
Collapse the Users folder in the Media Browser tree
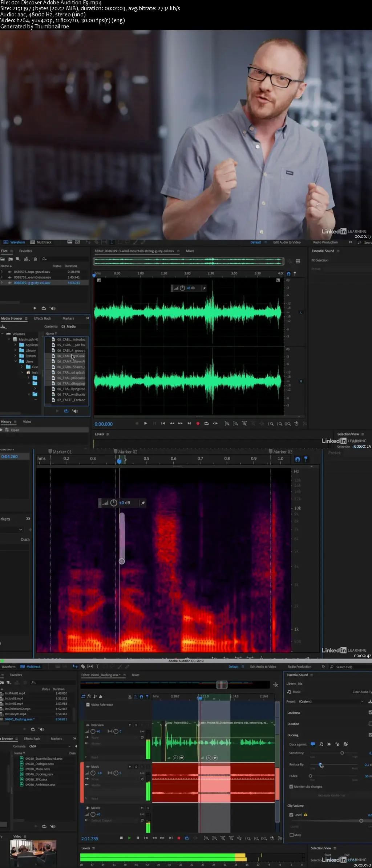15,361
